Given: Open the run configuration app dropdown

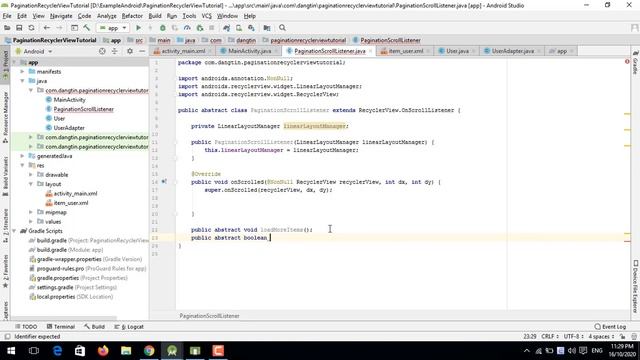Looking at the screenshot, I should click(x=113, y=28).
